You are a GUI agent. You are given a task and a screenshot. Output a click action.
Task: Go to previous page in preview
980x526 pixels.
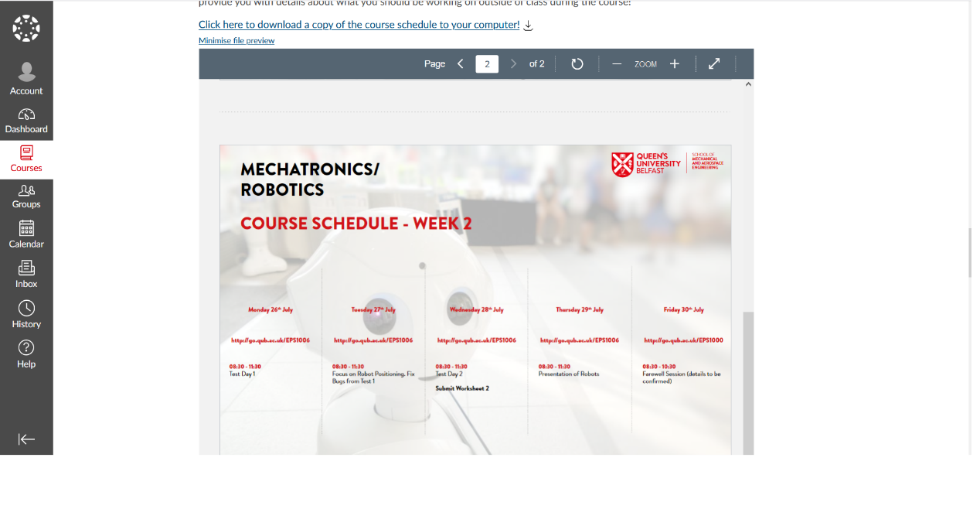[461, 64]
